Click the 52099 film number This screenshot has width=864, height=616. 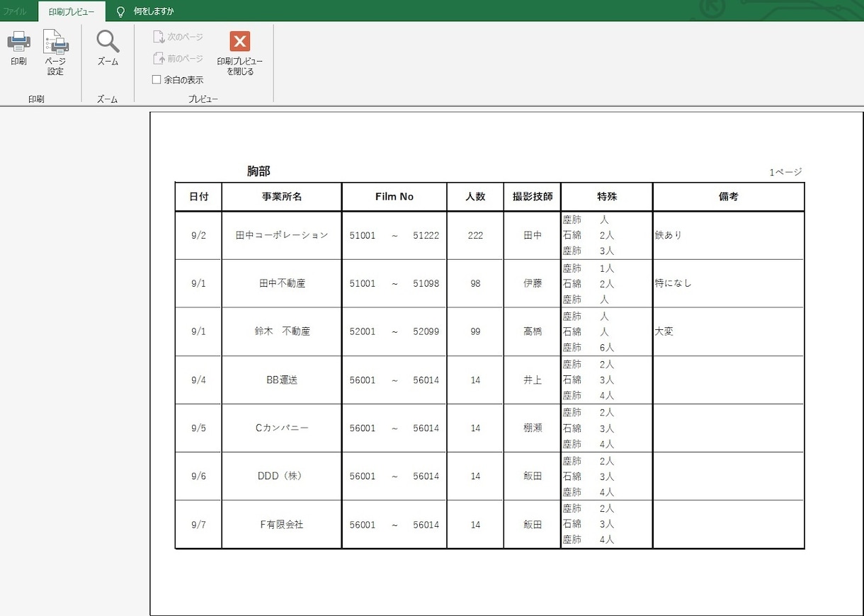tap(426, 331)
